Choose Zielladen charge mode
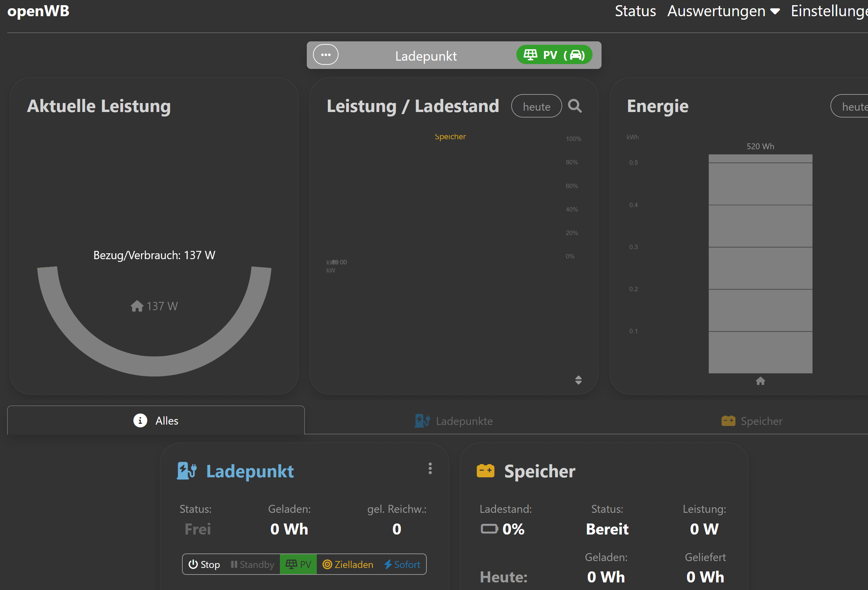 click(348, 564)
